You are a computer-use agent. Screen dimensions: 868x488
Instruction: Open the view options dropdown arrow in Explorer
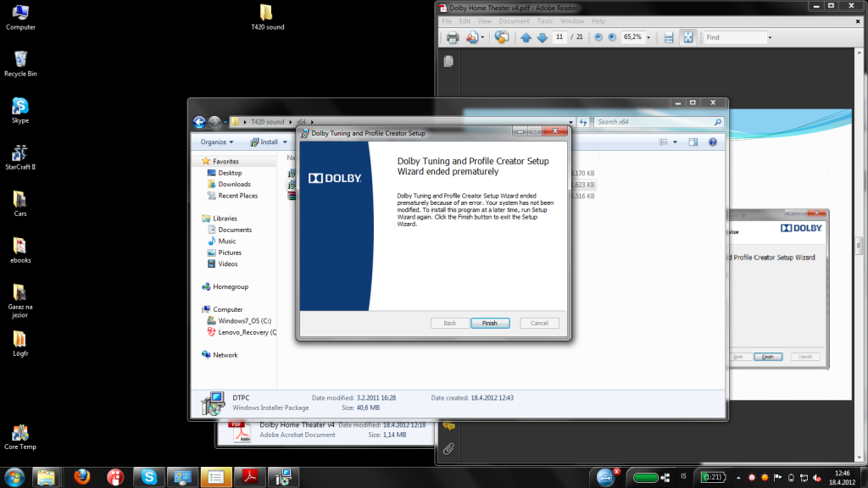[x=675, y=142]
